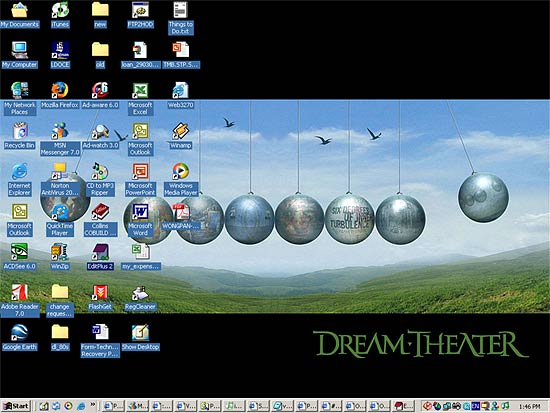Select the EditPlus 2 shortcut
The height and width of the screenshot is (413, 550).
[100, 257]
